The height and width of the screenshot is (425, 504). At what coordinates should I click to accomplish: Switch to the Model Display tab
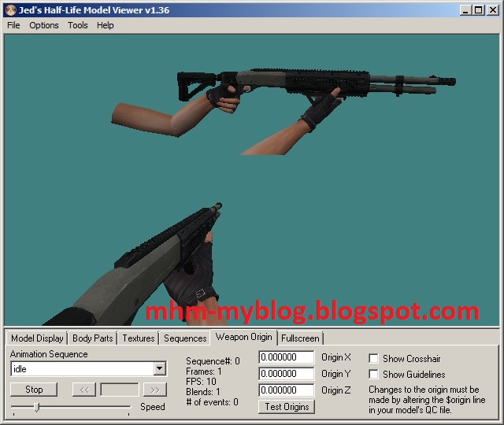37,338
